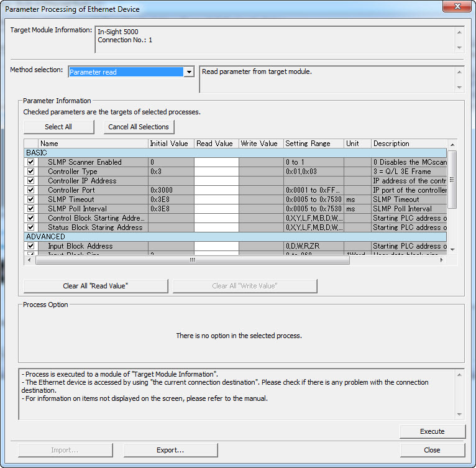Click the Read Value column header
The image size is (476, 468).
[x=216, y=144]
